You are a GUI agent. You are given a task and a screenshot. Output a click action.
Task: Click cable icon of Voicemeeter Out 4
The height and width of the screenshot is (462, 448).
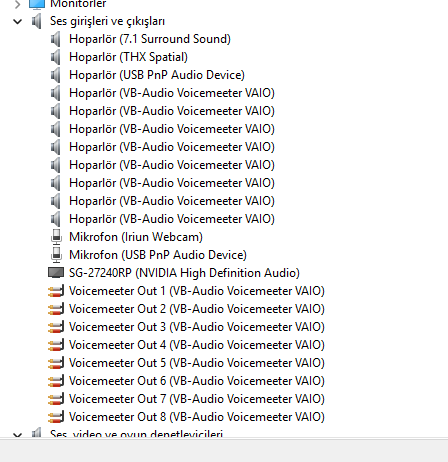56,345
